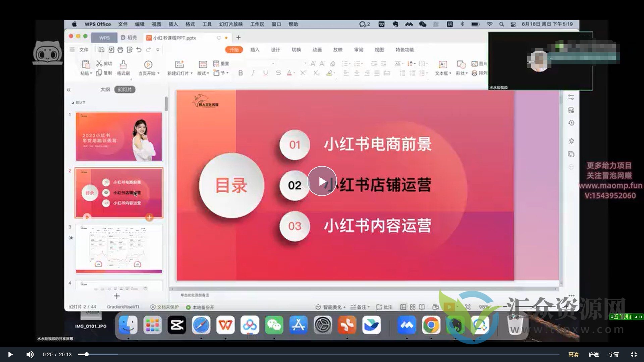Click the 新建幻灯片 new slide icon
644x362 pixels.
point(179,65)
